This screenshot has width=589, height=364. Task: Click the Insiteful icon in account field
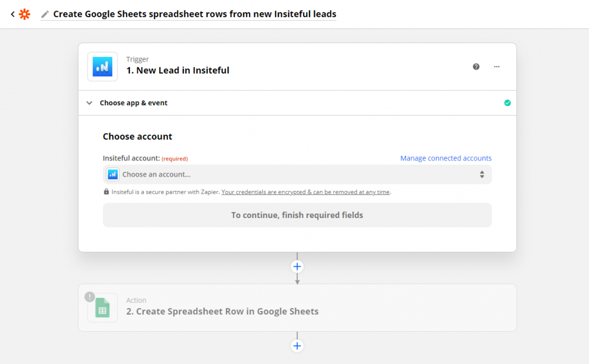113,174
